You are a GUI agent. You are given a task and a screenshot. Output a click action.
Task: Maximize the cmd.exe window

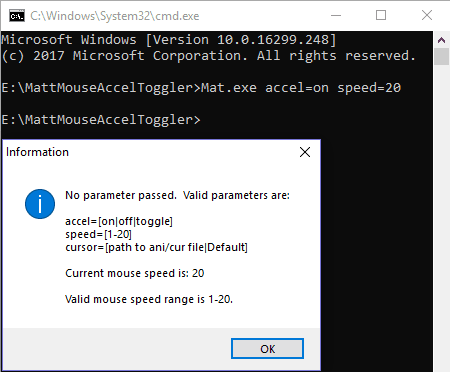(381, 15)
